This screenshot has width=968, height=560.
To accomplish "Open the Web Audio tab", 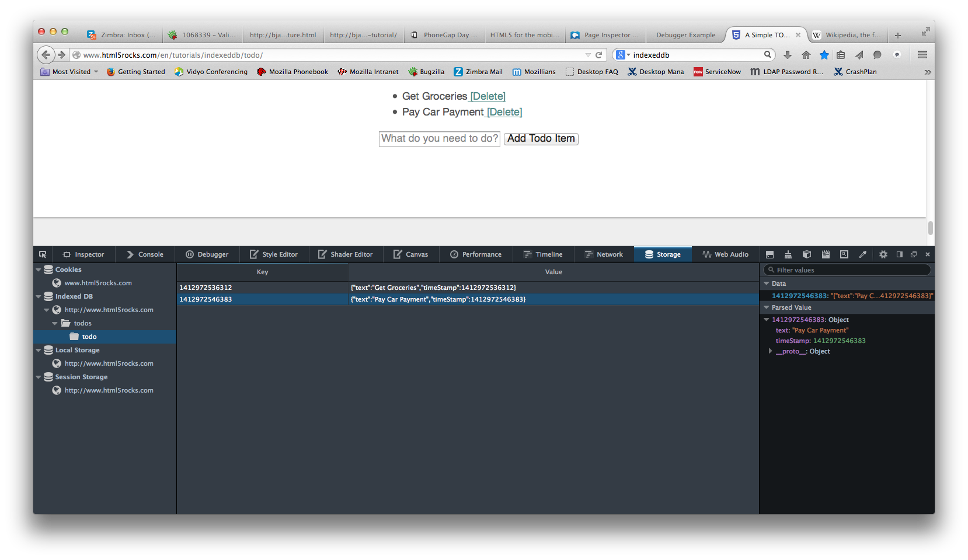I will (726, 254).
